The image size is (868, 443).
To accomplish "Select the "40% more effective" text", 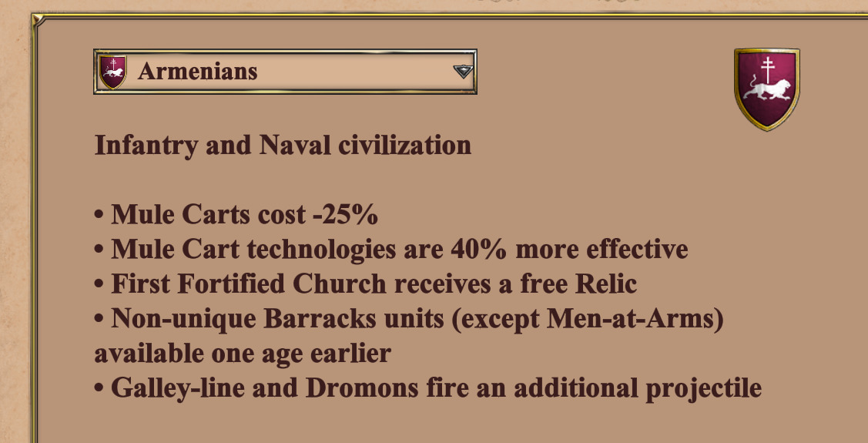I will 566,250.
